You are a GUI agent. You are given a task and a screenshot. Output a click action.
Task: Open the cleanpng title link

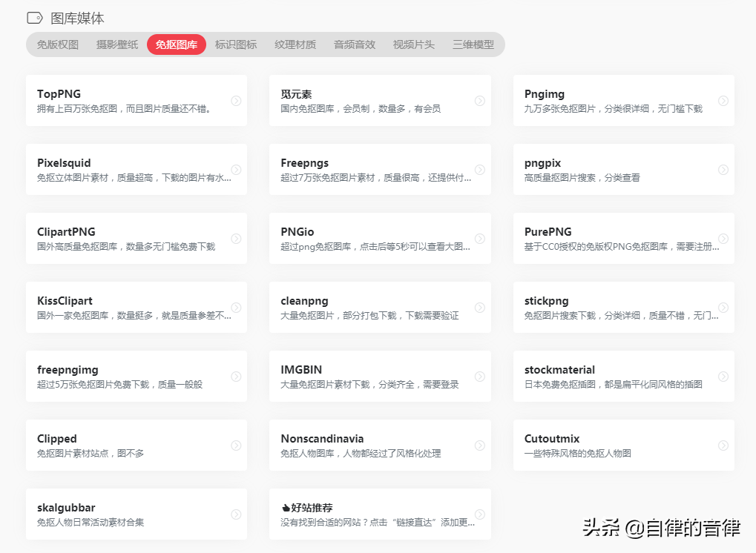[304, 301]
